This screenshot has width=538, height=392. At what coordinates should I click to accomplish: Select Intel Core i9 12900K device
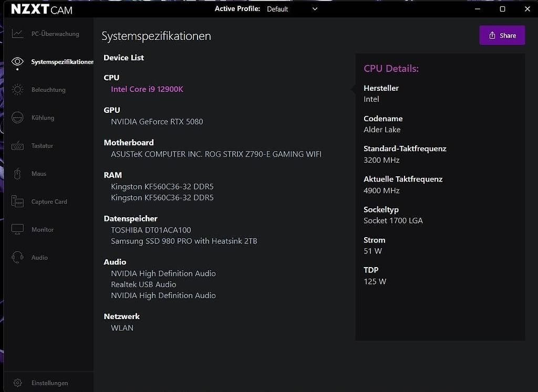click(147, 89)
